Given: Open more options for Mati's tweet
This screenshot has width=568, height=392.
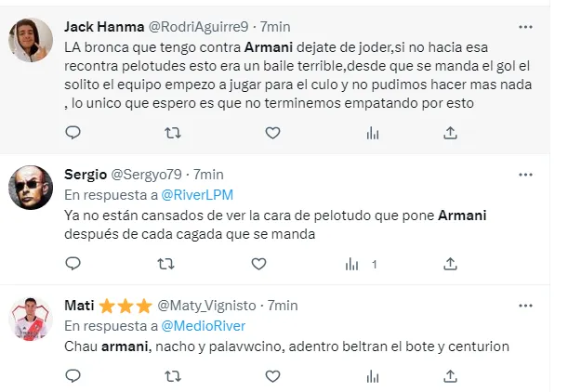Looking at the screenshot, I should click(x=525, y=305).
